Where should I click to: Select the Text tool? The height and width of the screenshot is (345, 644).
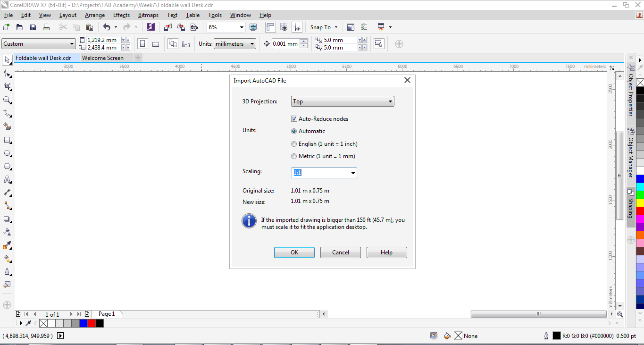pyautogui.click(x=7, y=180)
